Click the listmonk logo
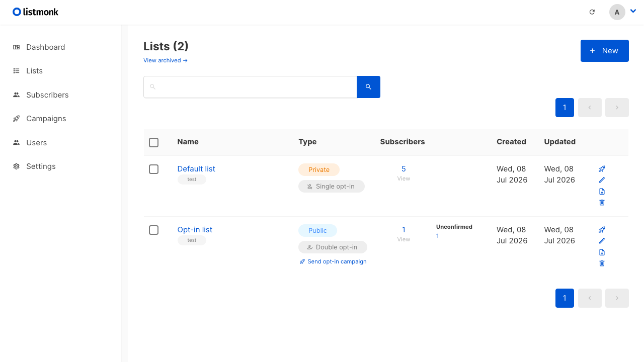 click(x=35, y=12)
